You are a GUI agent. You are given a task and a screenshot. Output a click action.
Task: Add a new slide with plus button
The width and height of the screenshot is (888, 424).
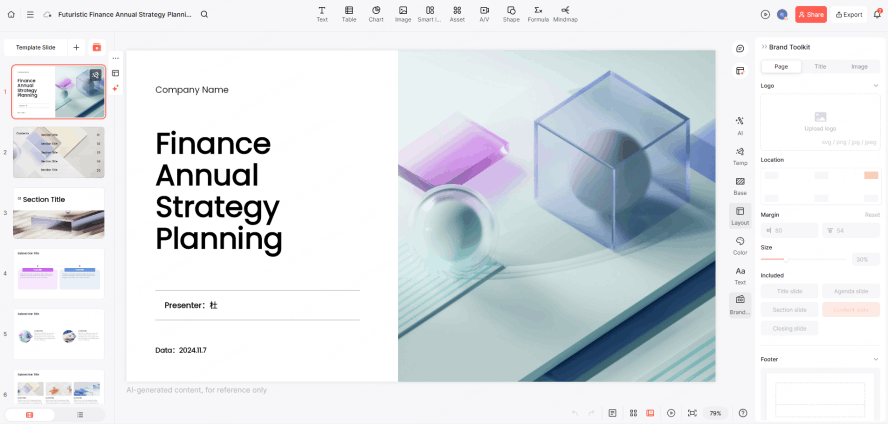[76, 48]
